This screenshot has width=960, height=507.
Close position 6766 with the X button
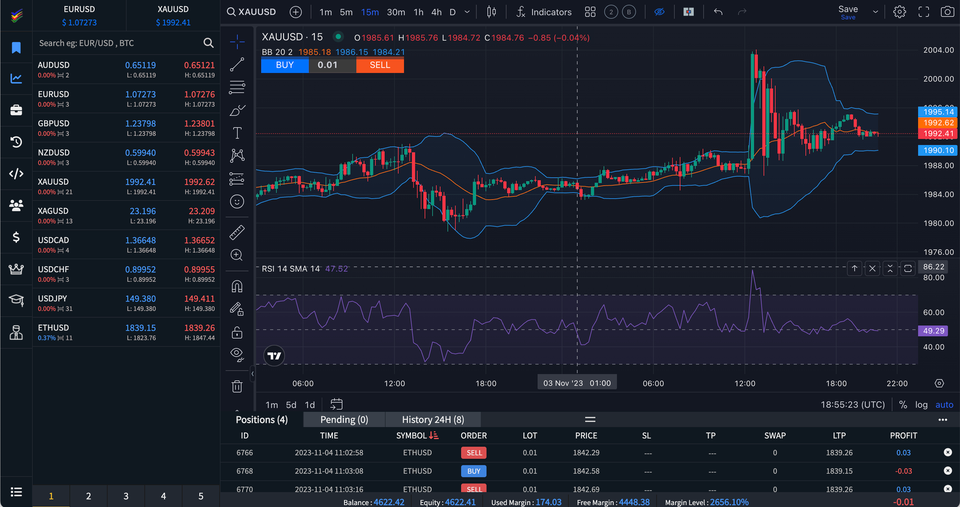tap(948, 453)
